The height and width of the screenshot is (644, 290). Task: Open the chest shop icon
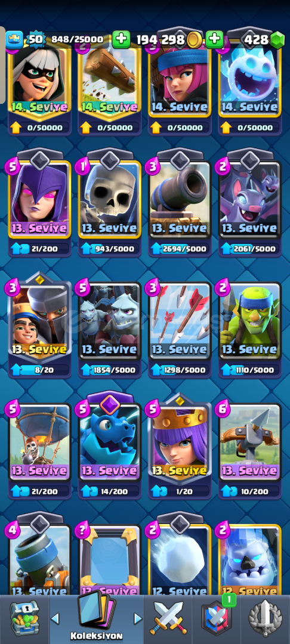[24, 618]
